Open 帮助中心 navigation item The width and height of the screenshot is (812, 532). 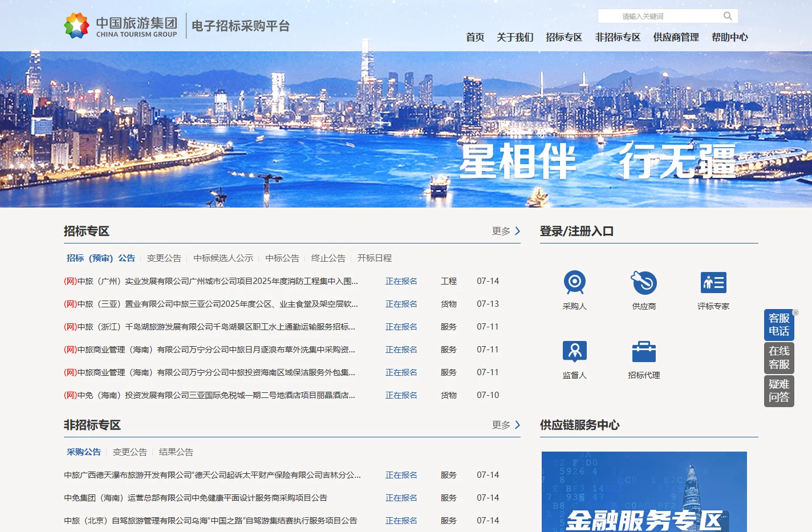[729, 37]
